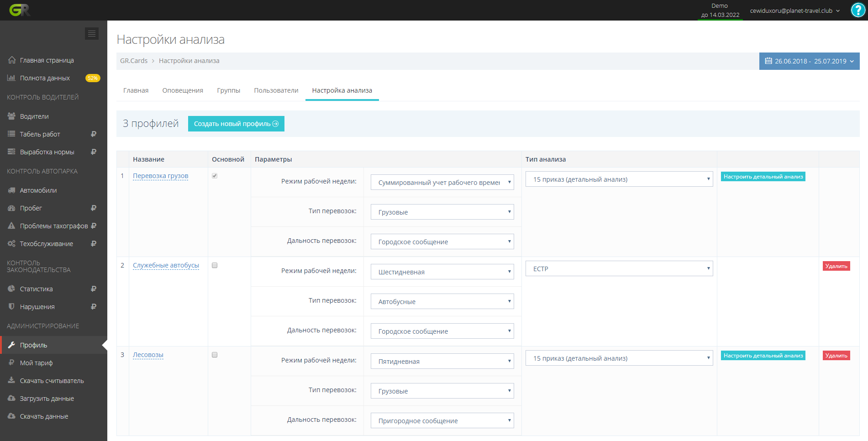Click Создать новый профиль button

pyautogui.click(x=236, y=124)
